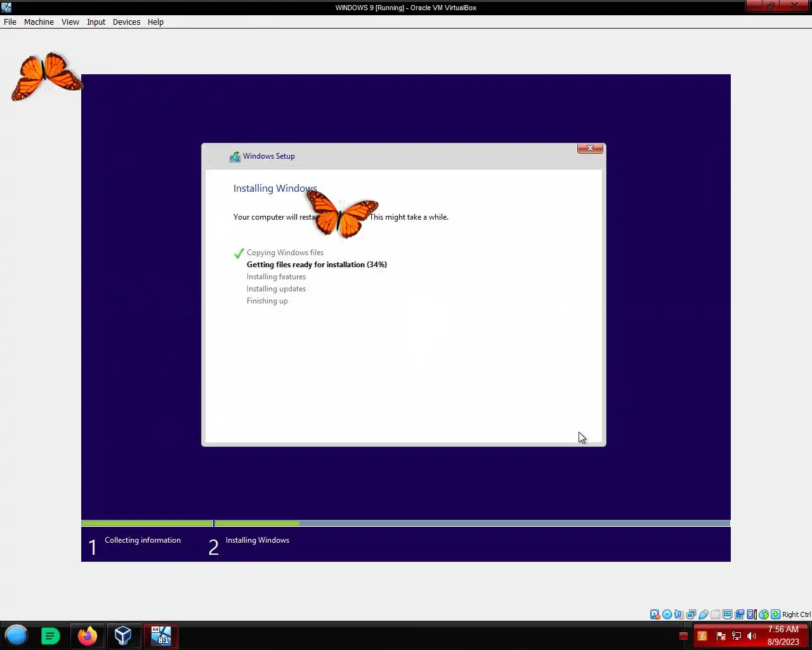Click the shared folders status icon
This screenshot has width=812, height=650.
715,614
